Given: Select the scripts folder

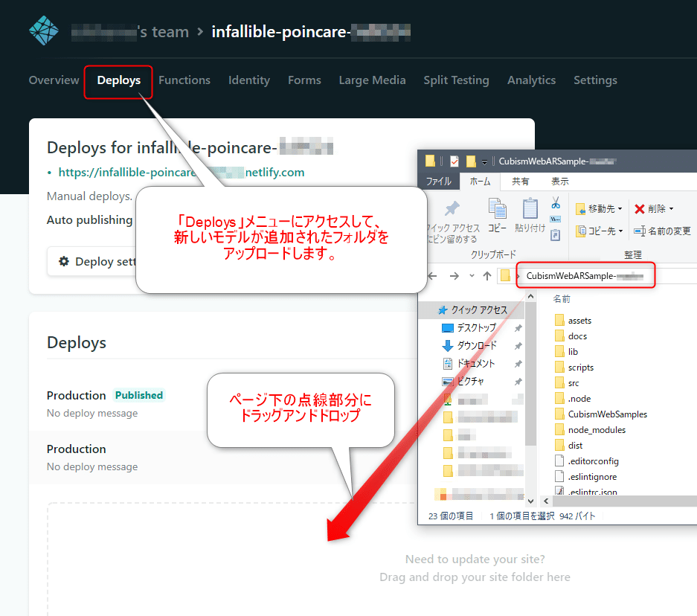Looking at the screenshot, I should pyautogui.click(x=574, y=367).
